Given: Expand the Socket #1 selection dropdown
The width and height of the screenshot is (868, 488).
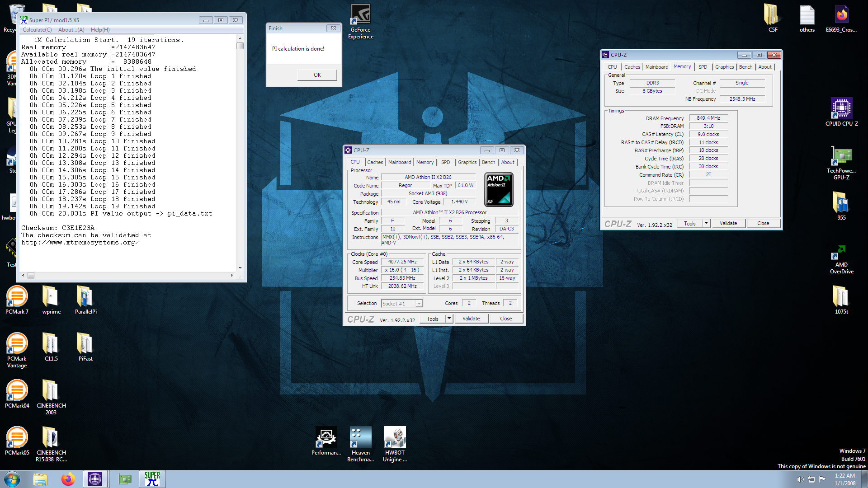Looking at the screenshot, I should coord(419,304).
